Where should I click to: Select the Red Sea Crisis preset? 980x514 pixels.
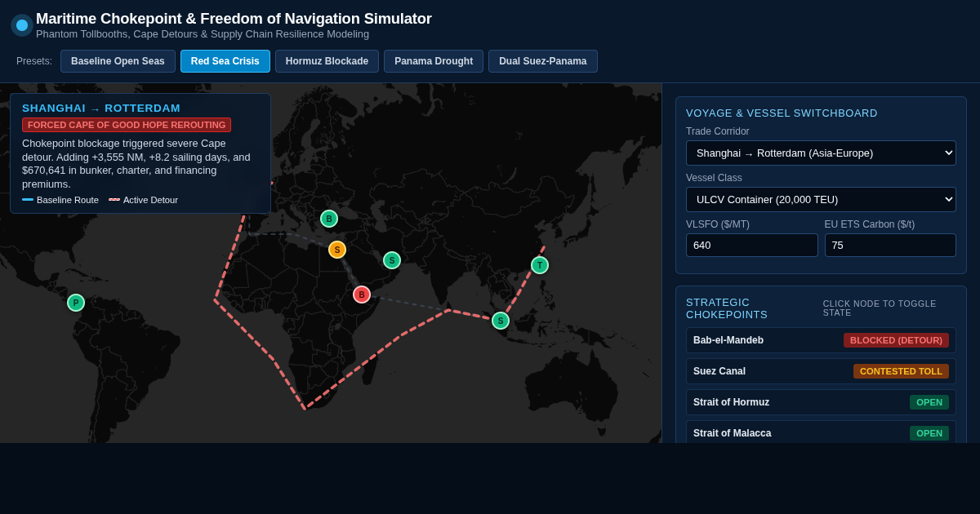(x=225, y=61)
